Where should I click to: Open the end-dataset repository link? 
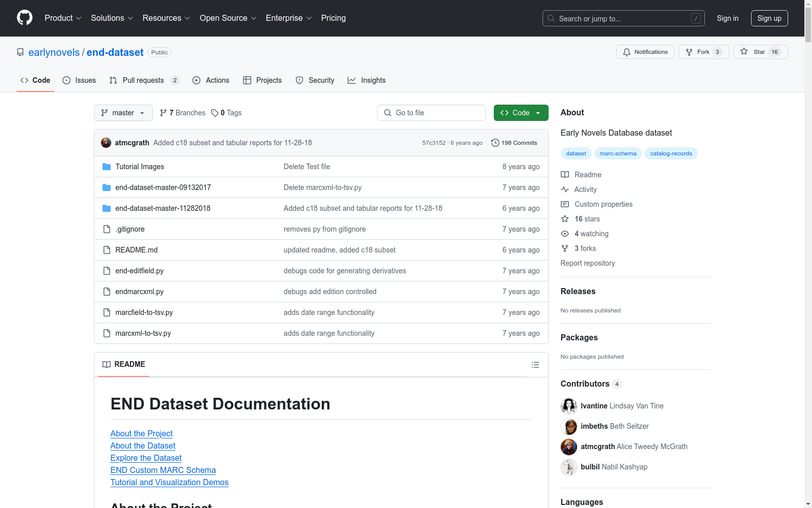coord(115,52)
